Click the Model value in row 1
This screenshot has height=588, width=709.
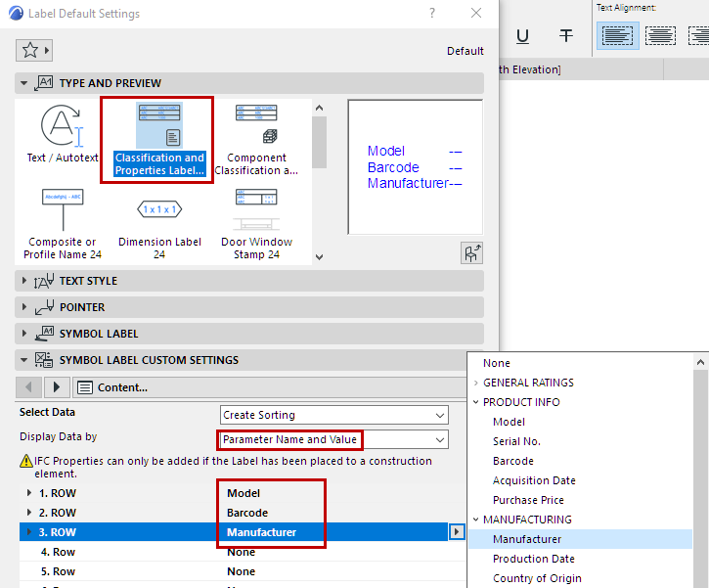click(244, 493)
